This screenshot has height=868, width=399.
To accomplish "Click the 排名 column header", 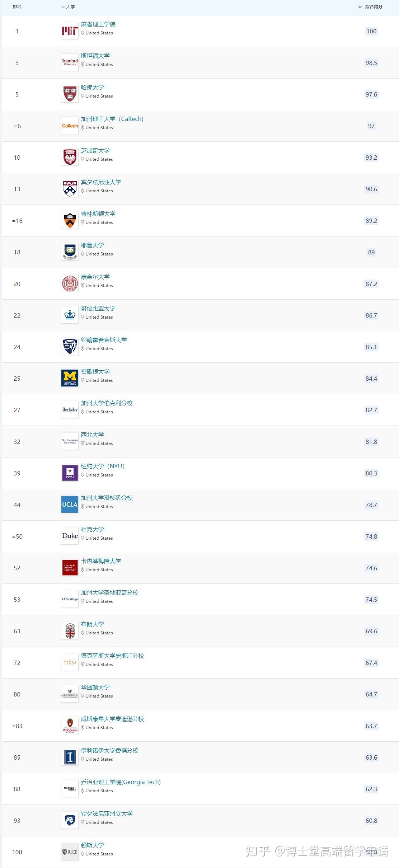I will coord(17,7).
